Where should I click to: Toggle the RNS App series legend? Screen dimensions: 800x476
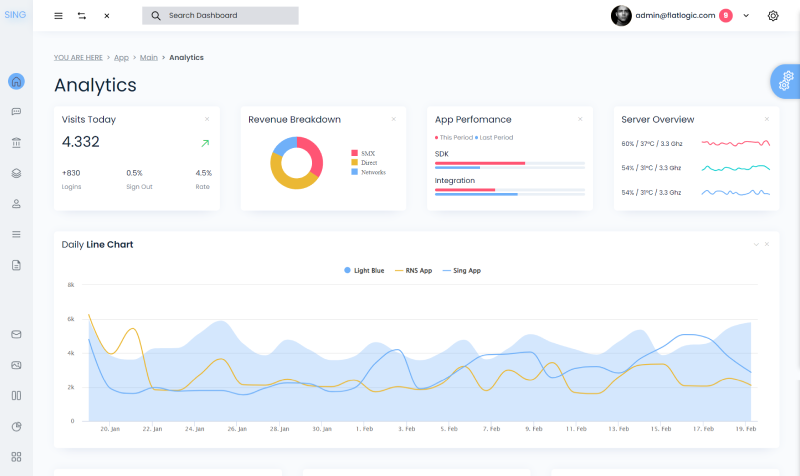coord(413,270)
